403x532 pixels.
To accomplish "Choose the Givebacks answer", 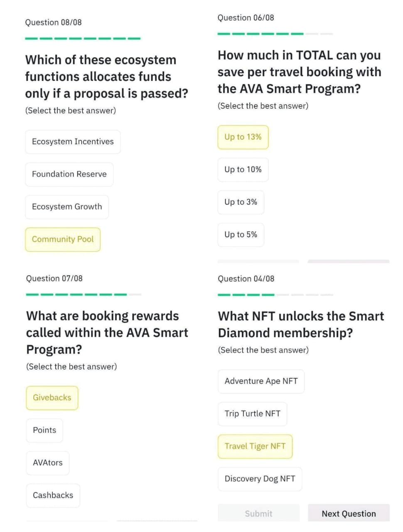I will [52, 398].
